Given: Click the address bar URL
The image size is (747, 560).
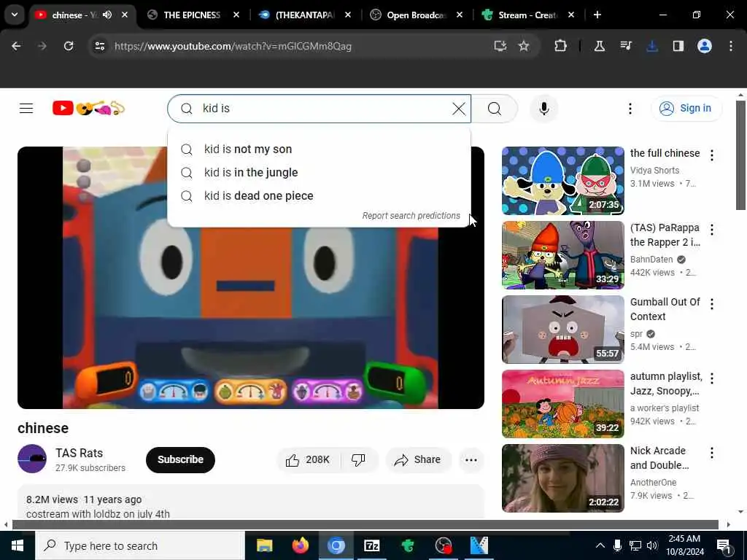Looking at the screenshot, I should 233,46.
